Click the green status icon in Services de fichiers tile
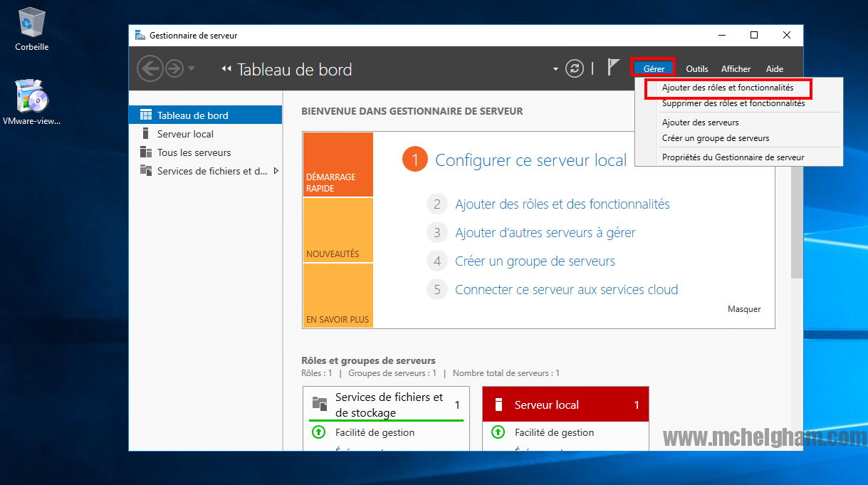Viewport: 868px width, 485px height. pyautogui.click(x=318, y=432)
